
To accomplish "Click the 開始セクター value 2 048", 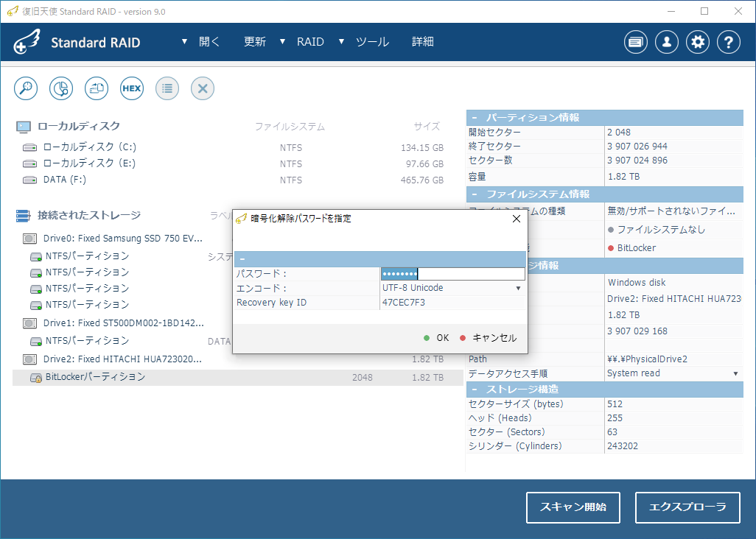I will [x=619, y=133].
